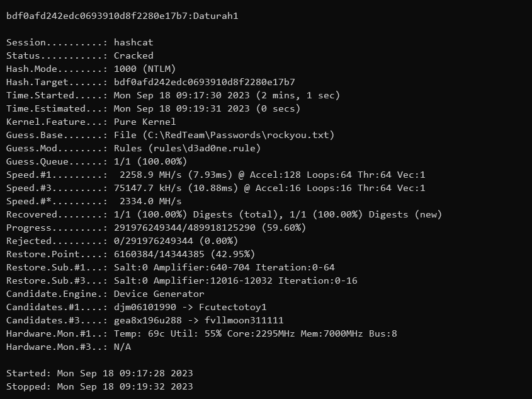Click the Status value Cracked
This screenshot has height=399, width=532.
133,55
